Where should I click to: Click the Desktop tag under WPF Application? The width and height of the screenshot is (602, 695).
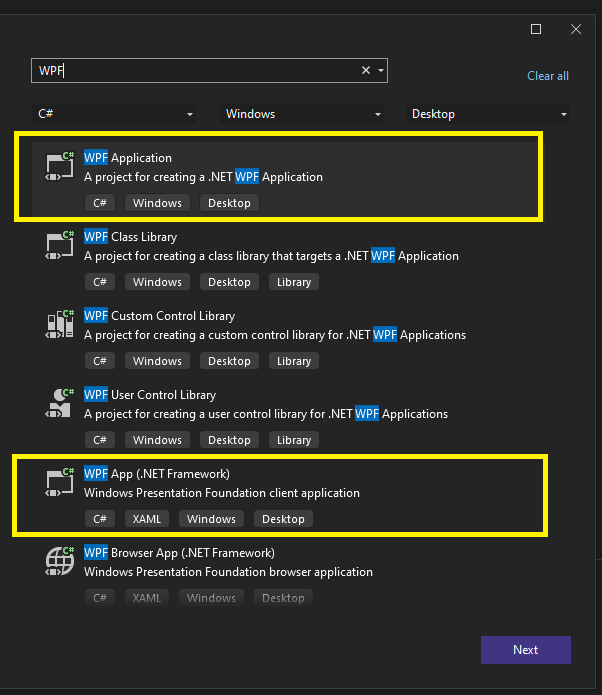point(229,203)
